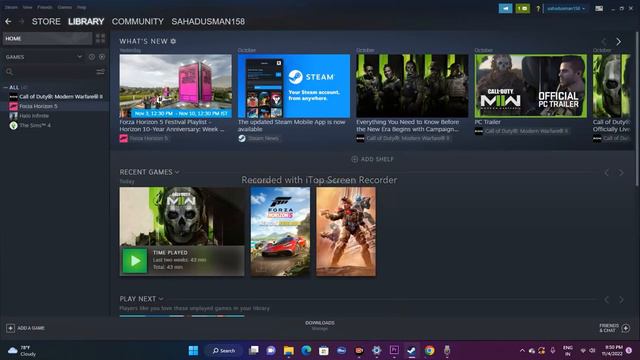
Task: Open the account name dropdown at top right
Action: pos(566,8)
